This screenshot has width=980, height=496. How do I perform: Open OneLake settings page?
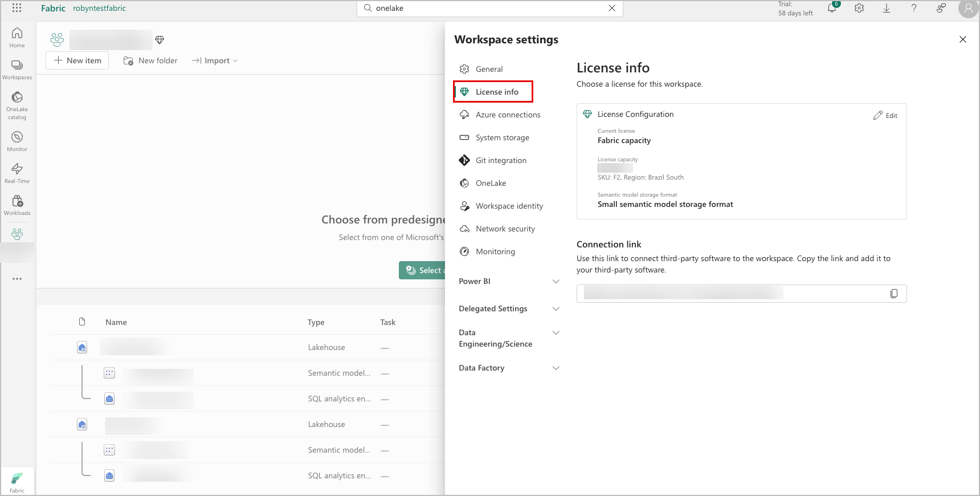(483, 183)
